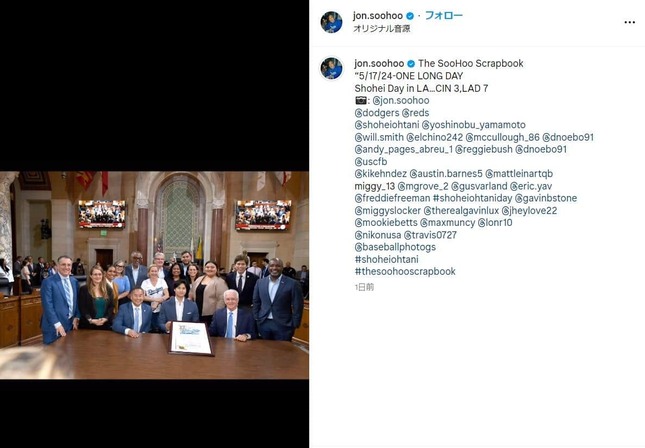Open the @nikonusa mention

point(378,235)
